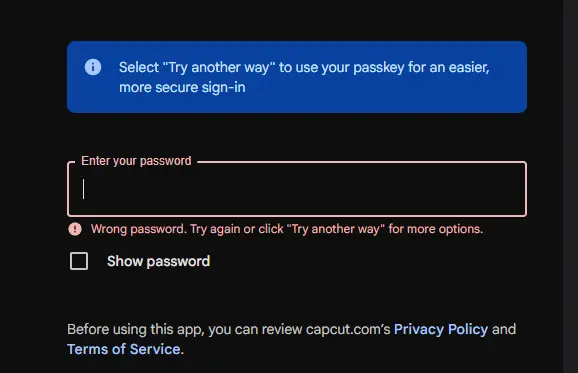Image resolution: width=578 pixels, height=373 pixels.
Task: Open capcut.com's Privacy Policy link
Action: pos(441,329)
